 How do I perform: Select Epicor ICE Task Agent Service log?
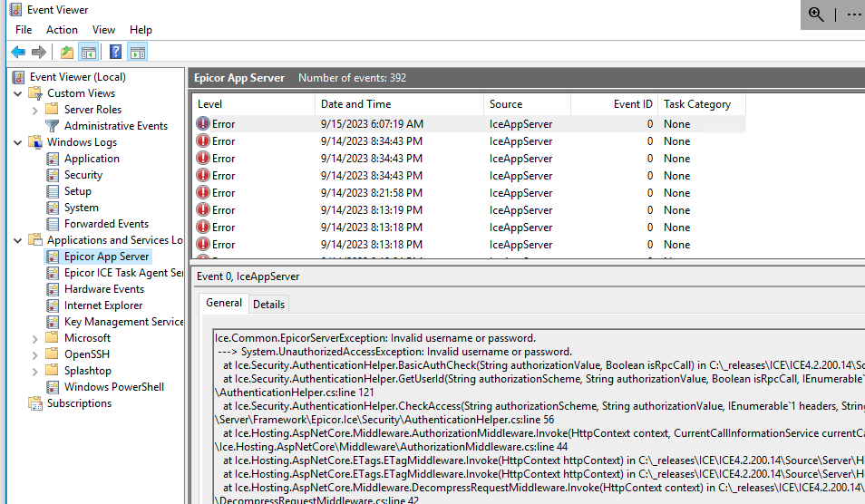(x=123, y=273)
